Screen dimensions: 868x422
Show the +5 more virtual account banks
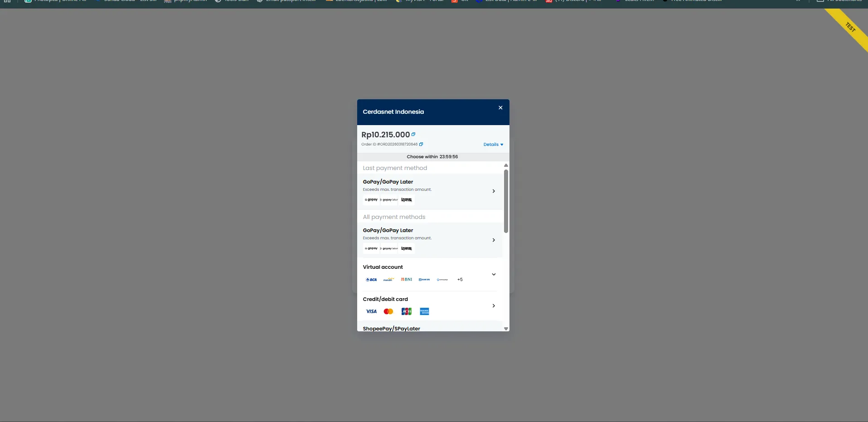460,280
